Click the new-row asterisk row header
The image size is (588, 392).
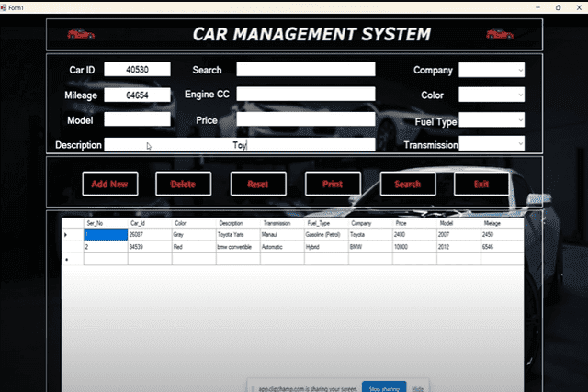pyautogui.click(x=73, y=259)
